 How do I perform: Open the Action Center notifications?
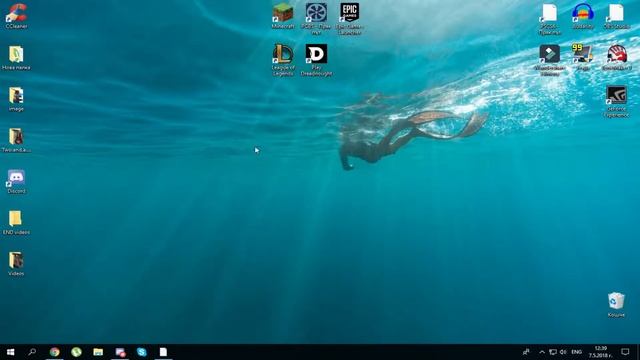point(625,352)
